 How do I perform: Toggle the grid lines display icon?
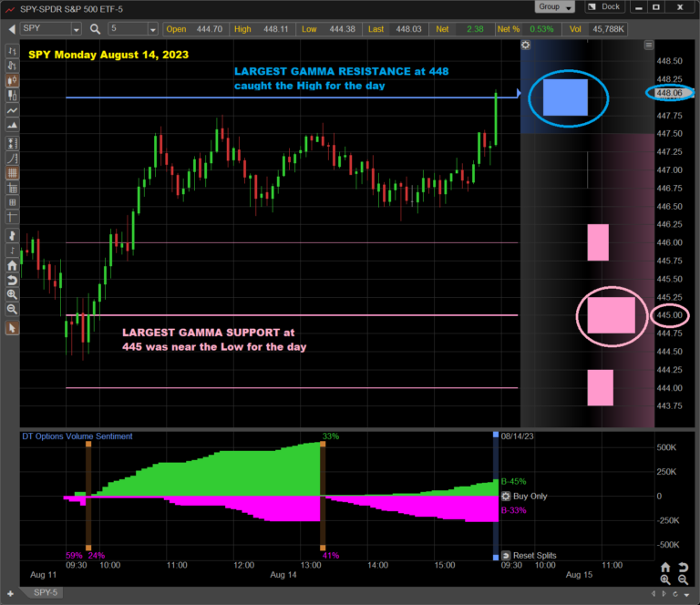tap(12, 172)
